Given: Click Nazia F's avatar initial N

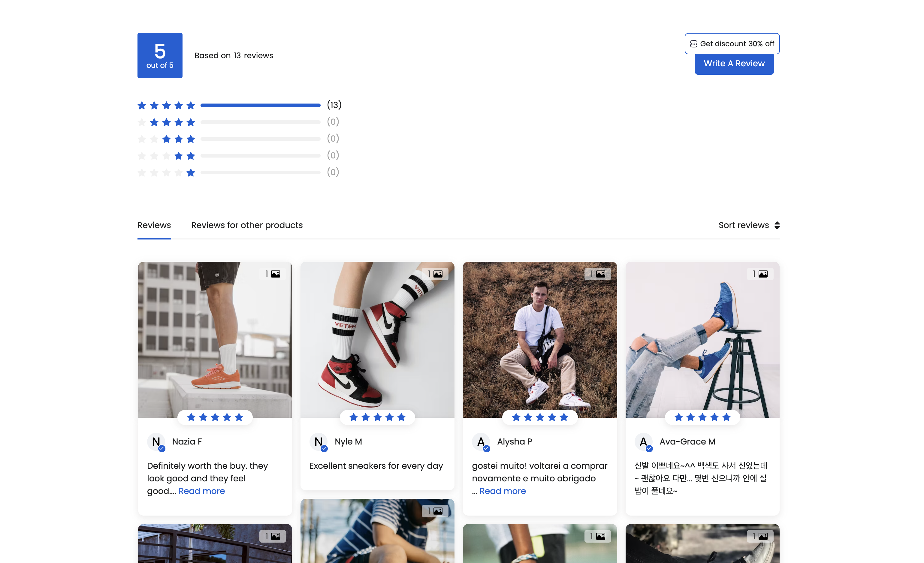Looking at the screenshot, I should (156, 442).
